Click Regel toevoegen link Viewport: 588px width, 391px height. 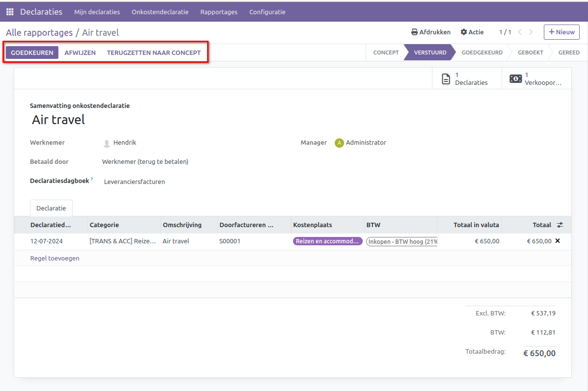point(55,258)
